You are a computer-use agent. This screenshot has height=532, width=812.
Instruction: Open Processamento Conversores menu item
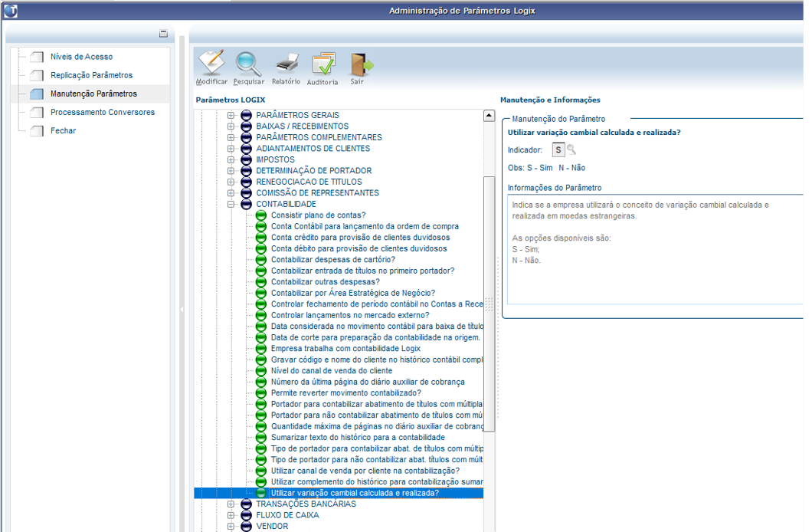(x=103, y=113)
